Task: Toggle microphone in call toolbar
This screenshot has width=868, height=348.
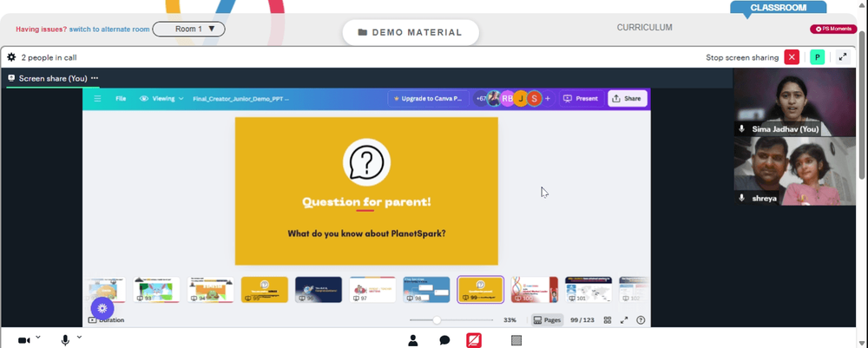Action: click(65, 340)
